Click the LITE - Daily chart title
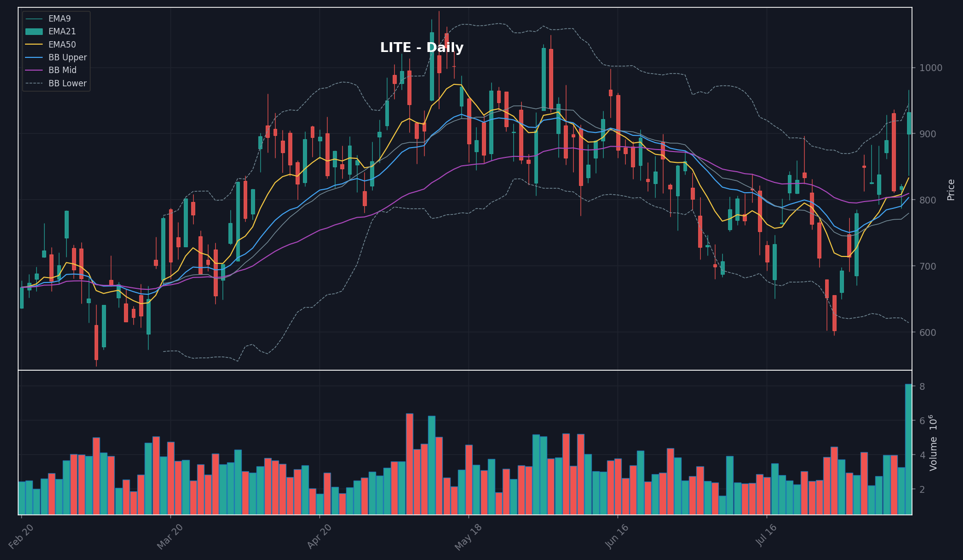Image resolution: width=963 pixels, height=560 pixels. point(422,48)
